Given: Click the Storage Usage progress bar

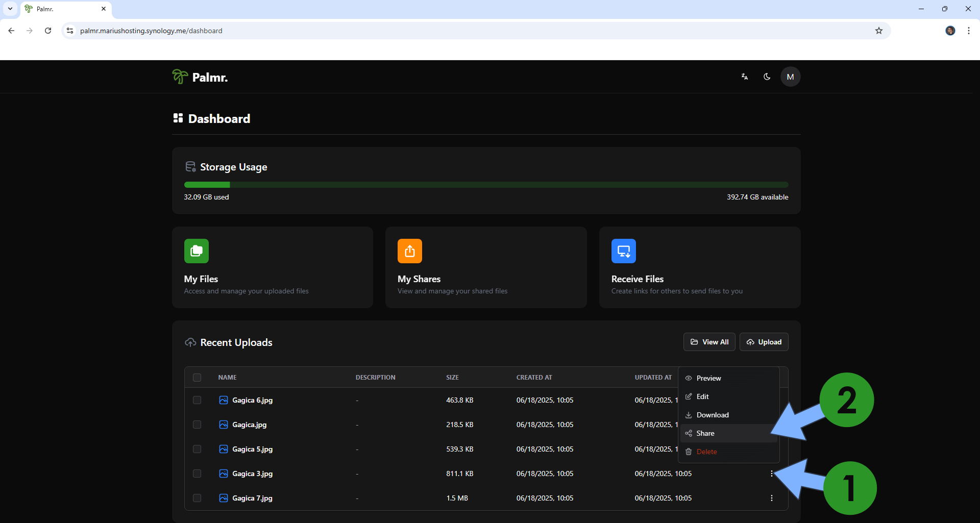Looking at the screenshot, I should pyautogui.click(x=486, y=185).
